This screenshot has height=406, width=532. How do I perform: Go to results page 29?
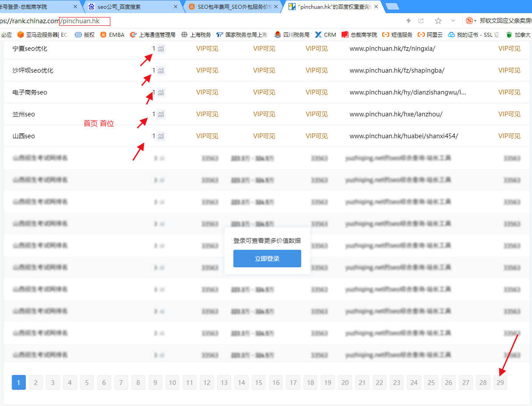coord(500,382)
